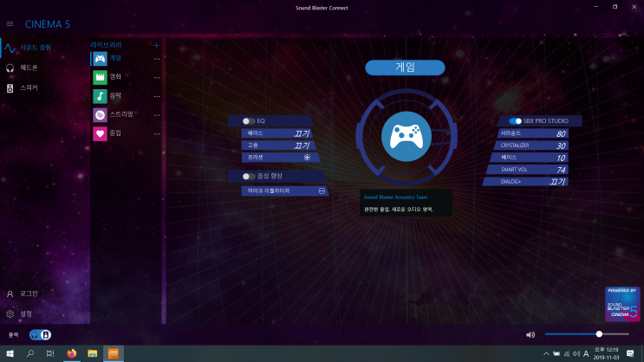Open the settings gear icon
Viewport: 644px width, 362px height.
click(x=10, y=314)
